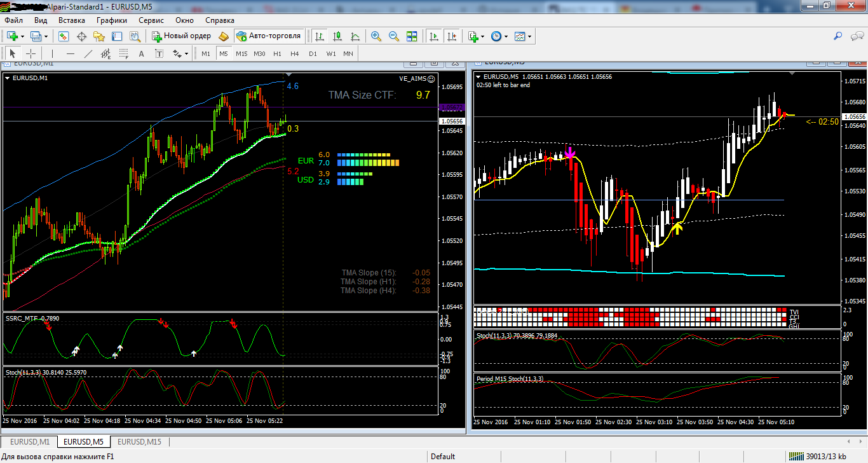Image resolution: width=868 pixels, height=463 pixels.
Task: Select the H4 timeframe button
Action: pyautogui.click(x=295, y=53)
